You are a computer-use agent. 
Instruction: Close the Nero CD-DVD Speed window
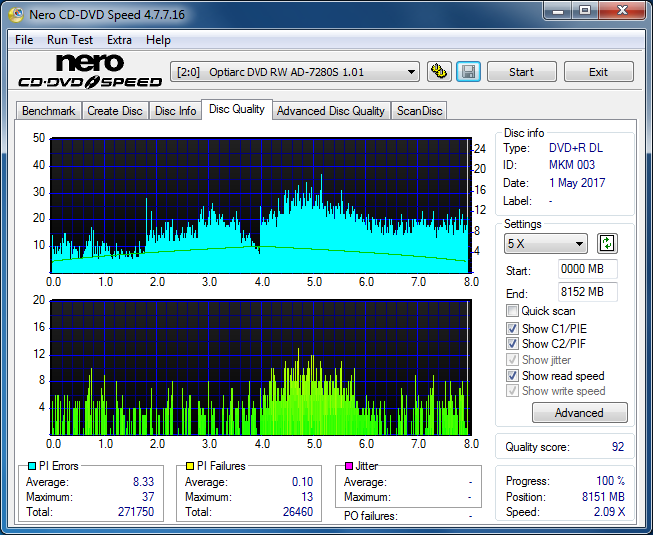pyautogui.click(x=622, y=10)
